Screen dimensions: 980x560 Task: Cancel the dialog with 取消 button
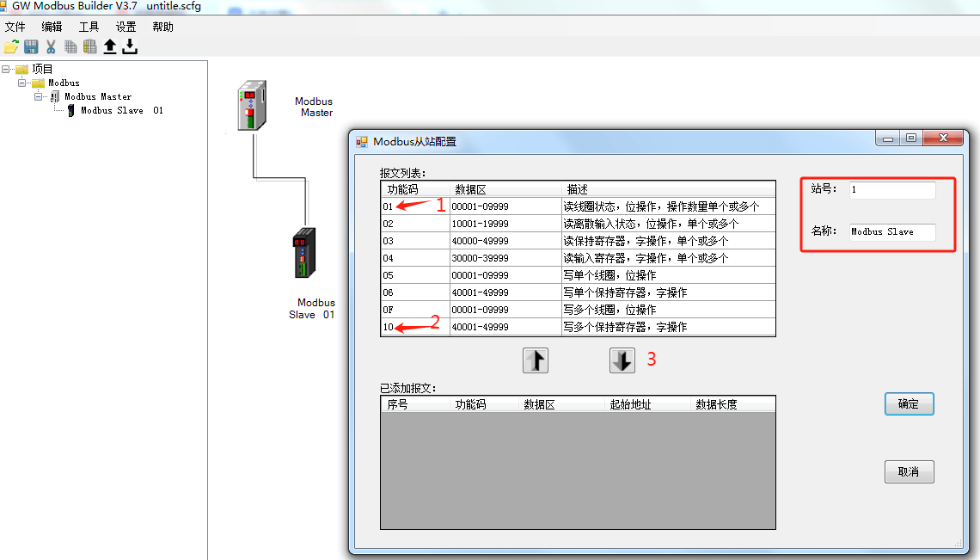coord(910,471)
